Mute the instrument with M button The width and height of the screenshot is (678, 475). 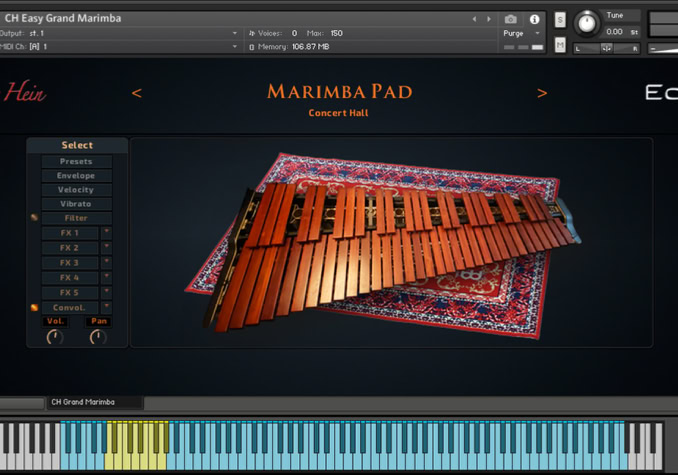[560, 45]
